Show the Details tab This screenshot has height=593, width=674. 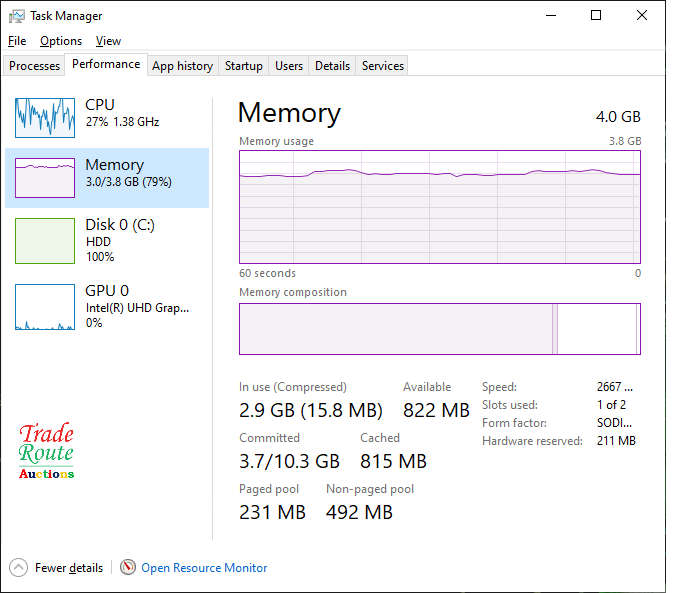click(x=332, y=66)
